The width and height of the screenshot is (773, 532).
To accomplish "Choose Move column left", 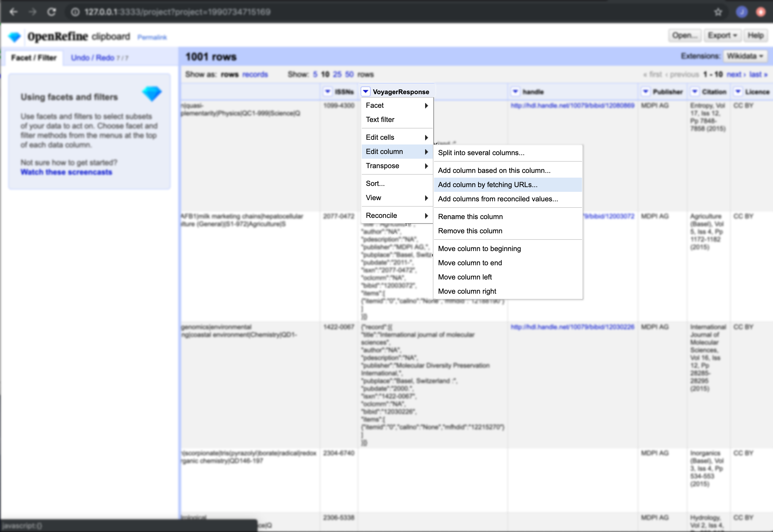I will coord(508,277).
